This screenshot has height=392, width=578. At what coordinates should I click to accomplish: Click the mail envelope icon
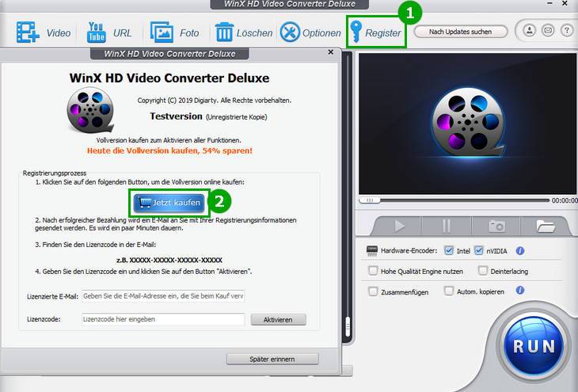tap(547, 31)
